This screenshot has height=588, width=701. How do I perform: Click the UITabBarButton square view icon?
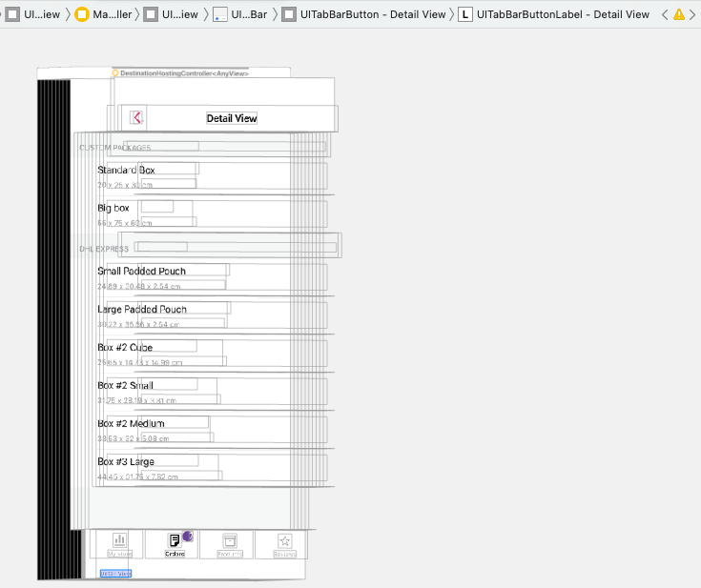[x=289, y=14]
